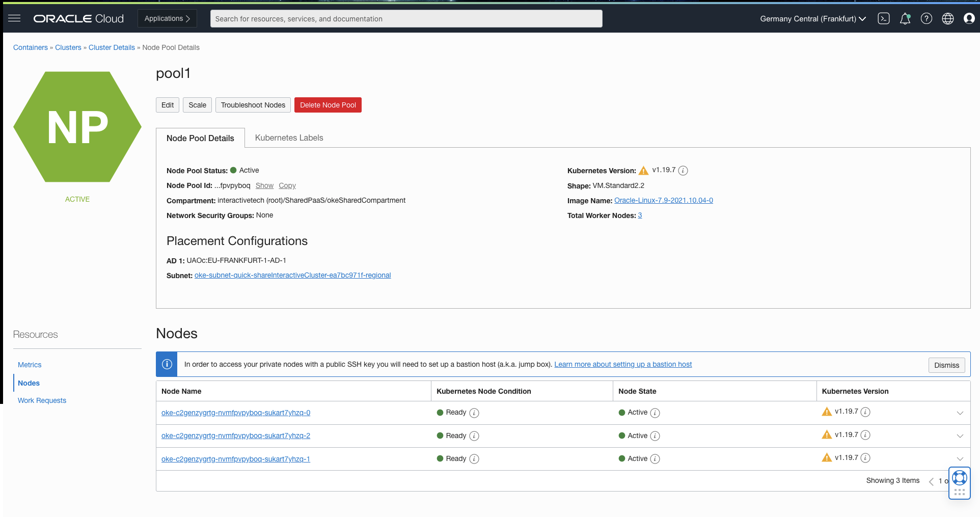Expand row details for node sukart7yhzq-2
This screenshot has width=980, height=517.
tap(960, 436)
